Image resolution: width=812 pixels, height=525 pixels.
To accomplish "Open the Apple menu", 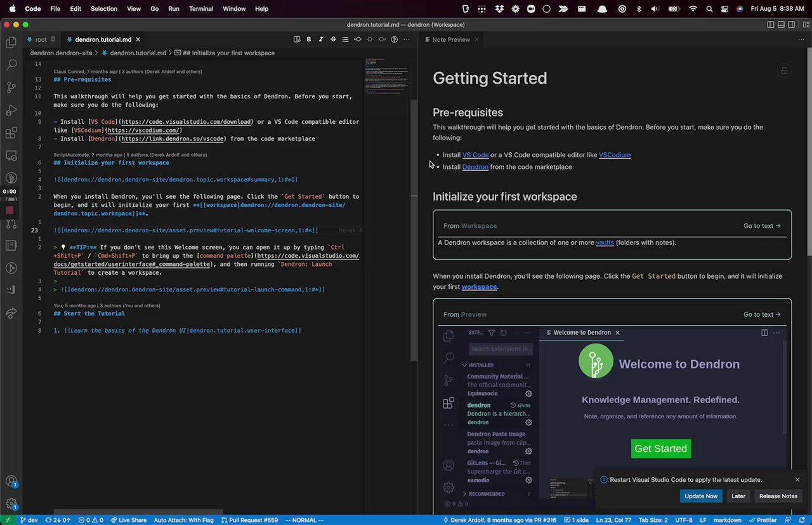I will click(x=11, y=9).
